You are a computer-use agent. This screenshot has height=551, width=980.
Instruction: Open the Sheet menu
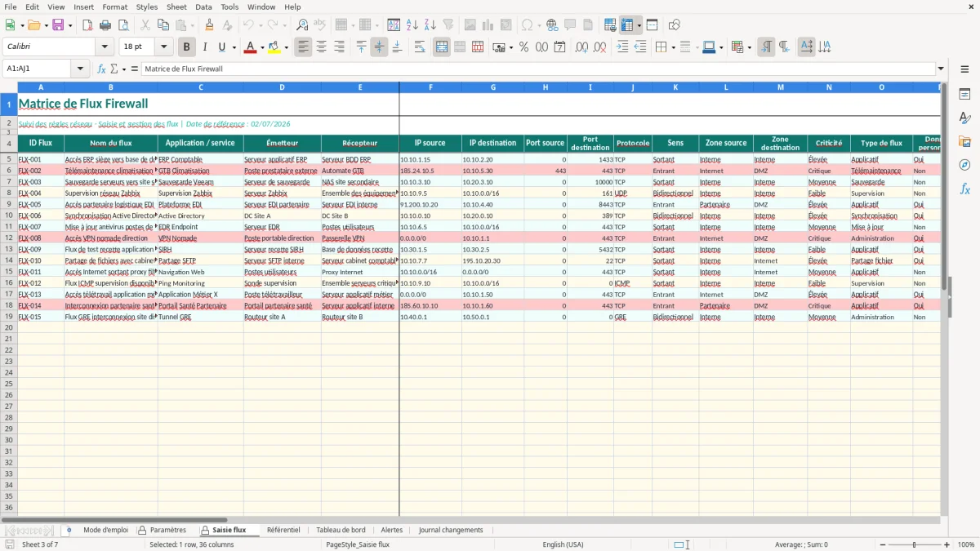click(x=177, y=7)
